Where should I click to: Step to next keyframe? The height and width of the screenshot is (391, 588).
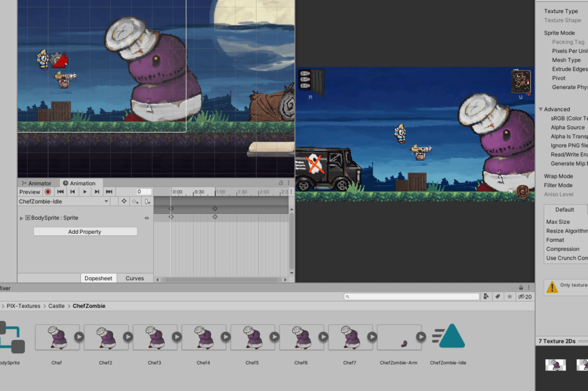click(96, 192)
